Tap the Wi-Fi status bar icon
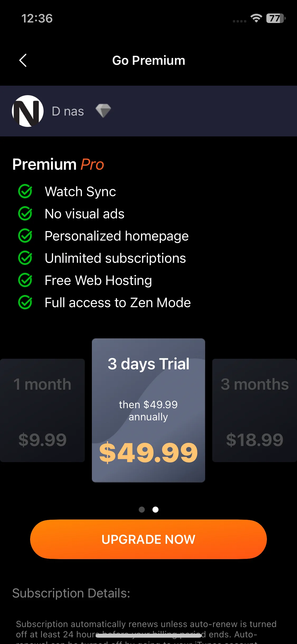 coord(256,18)
